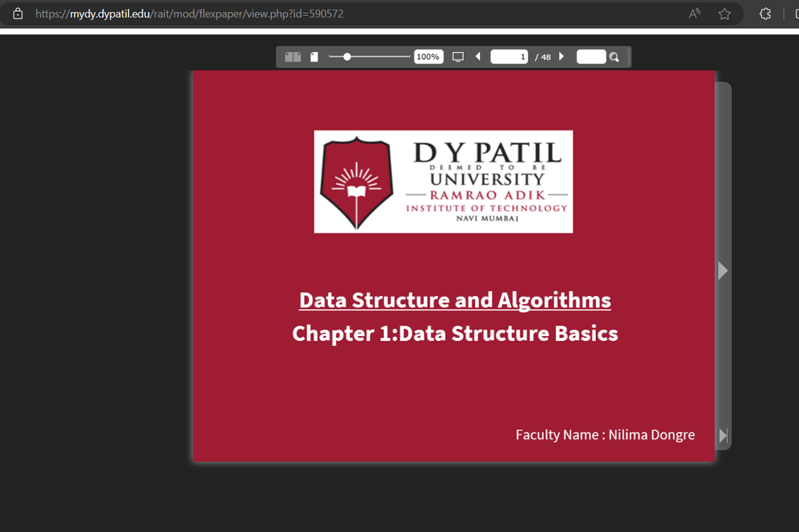This screenshot has height=532, width=799.
Task: Click Faculty Name : Nilima Dongre text
Action: (x=605, y=434)
